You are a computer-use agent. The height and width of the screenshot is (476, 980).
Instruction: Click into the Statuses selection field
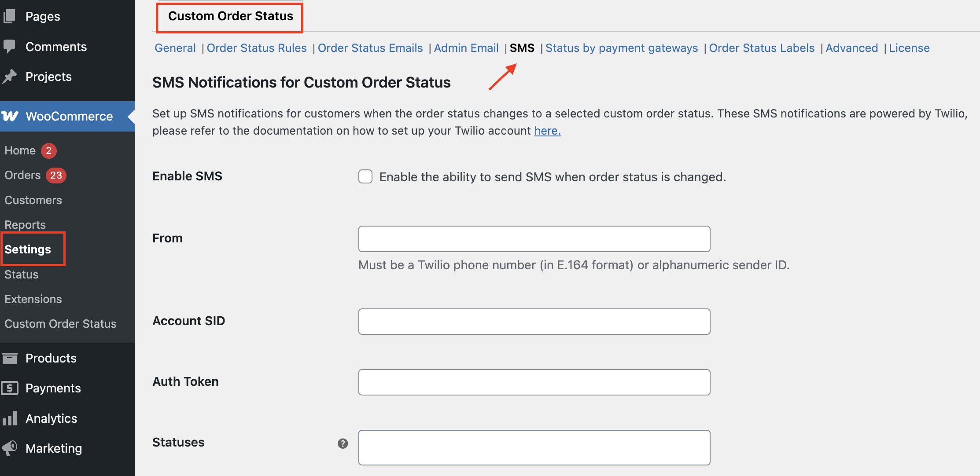coord(534,447)
